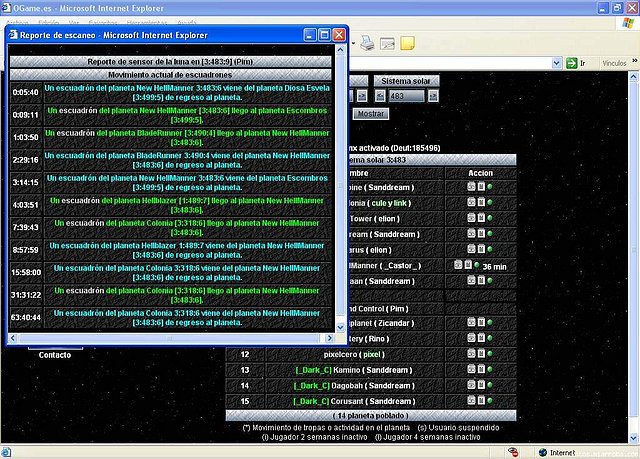Open the Mail envelope icon in IE toolbar

387,43
